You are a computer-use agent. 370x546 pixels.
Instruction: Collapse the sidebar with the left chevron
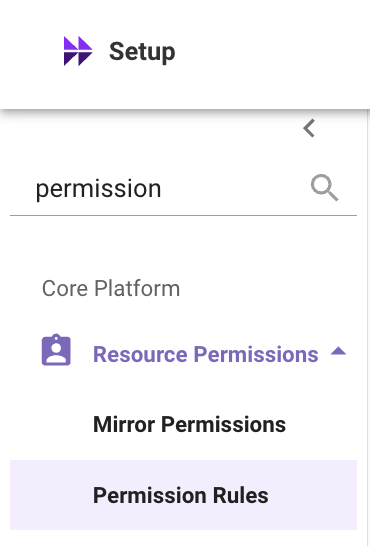pos(309,128)
